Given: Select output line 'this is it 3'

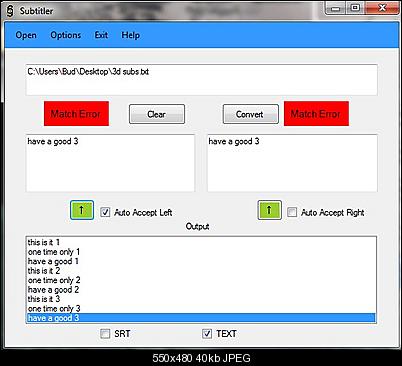Looking at the screenshot, I should coord(201,299).
